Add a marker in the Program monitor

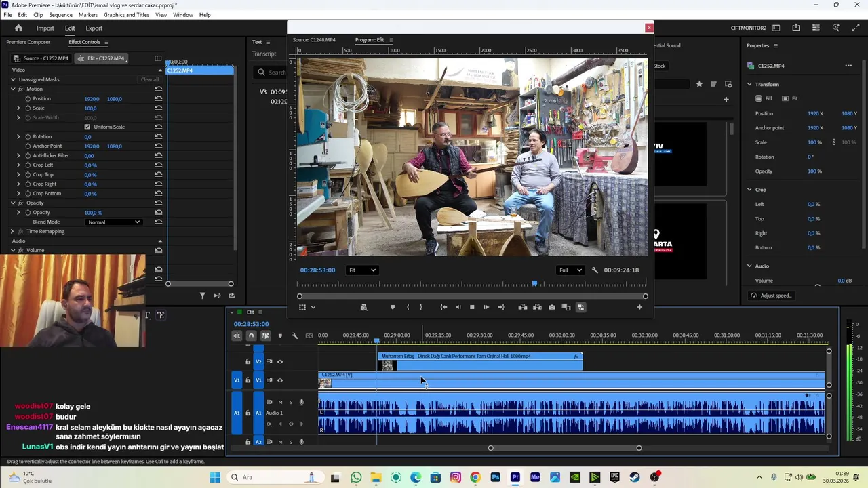coord(393,307)
